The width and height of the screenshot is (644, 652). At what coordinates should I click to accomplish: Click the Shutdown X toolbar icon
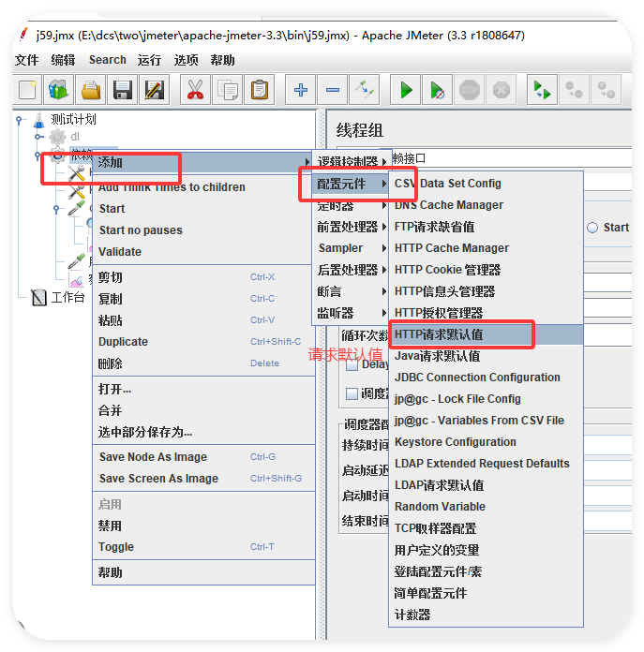point(502,89)
